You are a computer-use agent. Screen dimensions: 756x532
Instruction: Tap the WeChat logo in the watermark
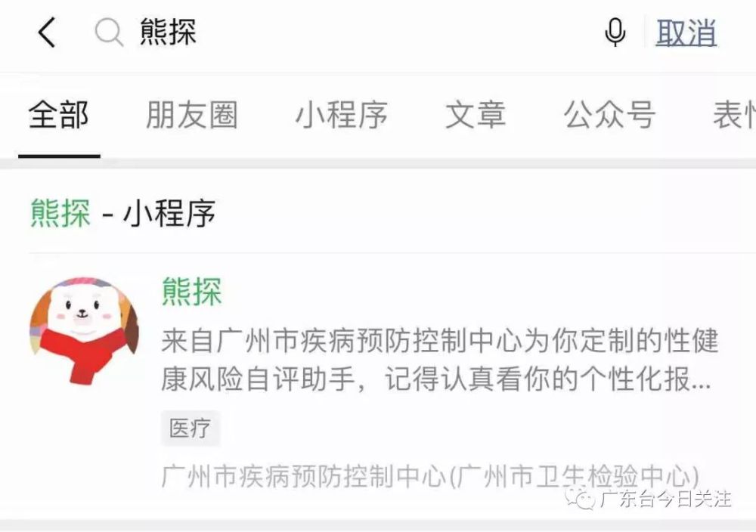(x=581, y=499)
